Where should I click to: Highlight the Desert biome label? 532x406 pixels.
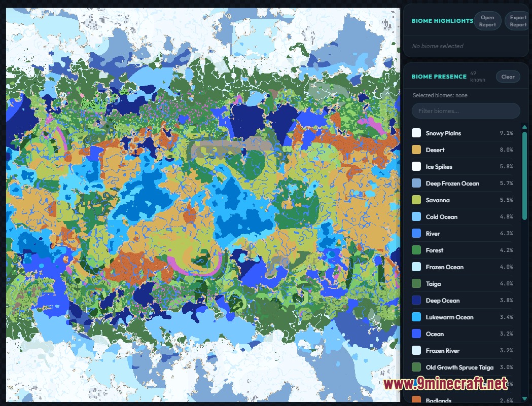tap(435, 150)
